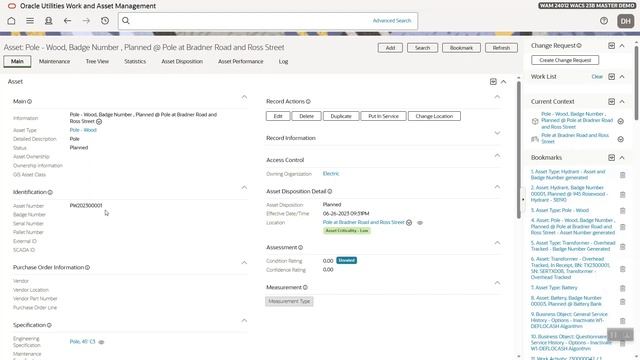Click the Refresh button
The image size is (640, 360).
point(501,48)
